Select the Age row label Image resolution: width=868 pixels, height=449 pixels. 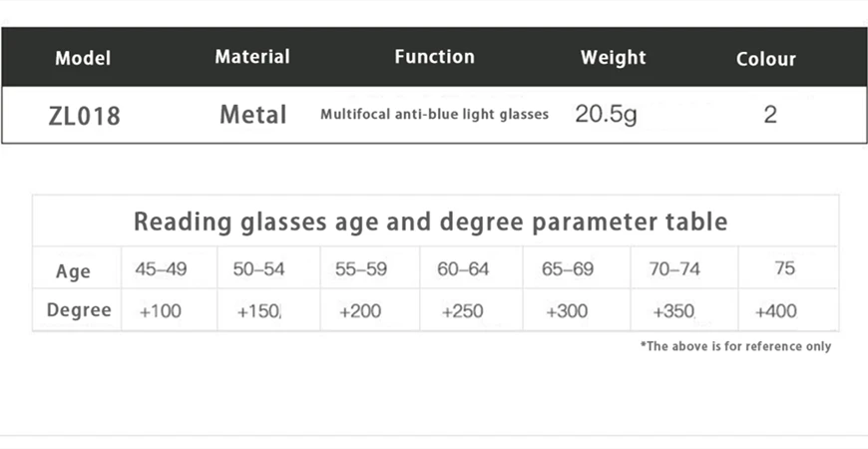74,271
